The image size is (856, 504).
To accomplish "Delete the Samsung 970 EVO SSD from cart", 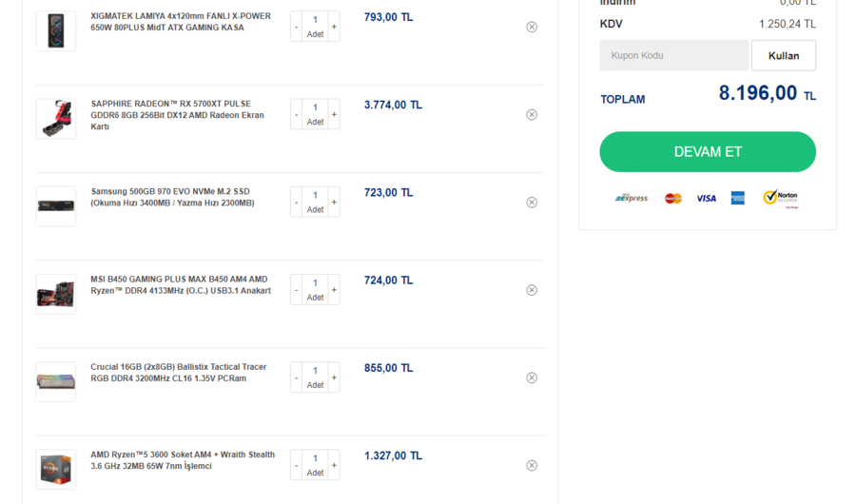I will (532, 203).
